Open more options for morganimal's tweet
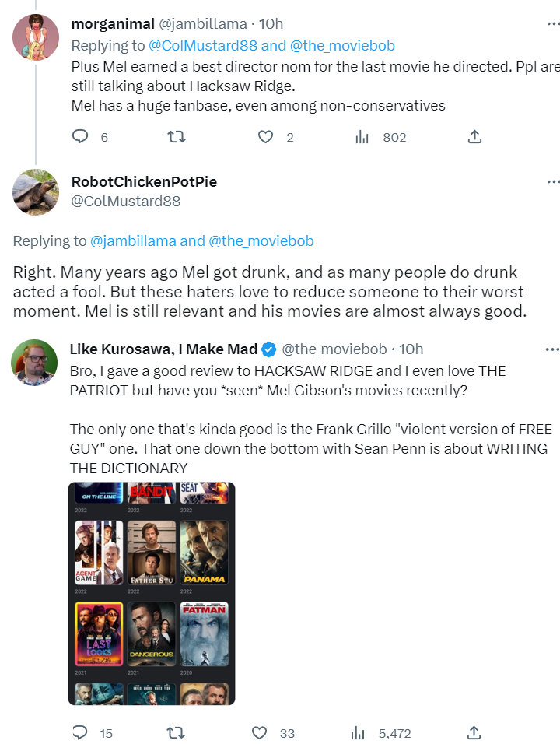Viewport: 560px width, 744px height. [x=553, y=24]
